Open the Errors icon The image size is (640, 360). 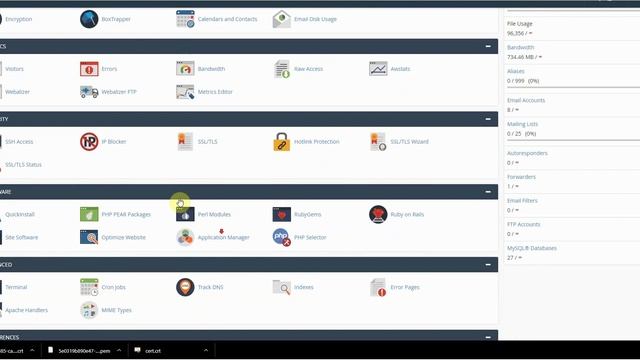coord(89,69)
